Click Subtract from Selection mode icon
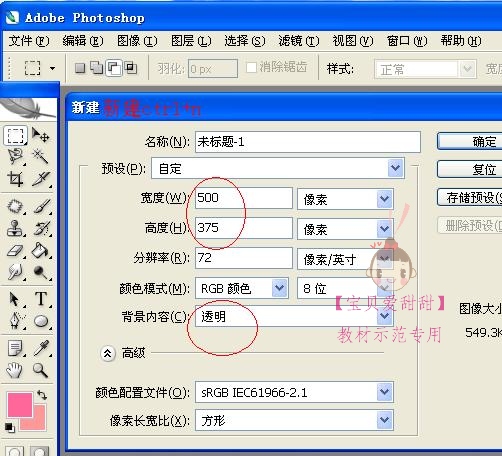Screen dimensions: 502x456 114,68
